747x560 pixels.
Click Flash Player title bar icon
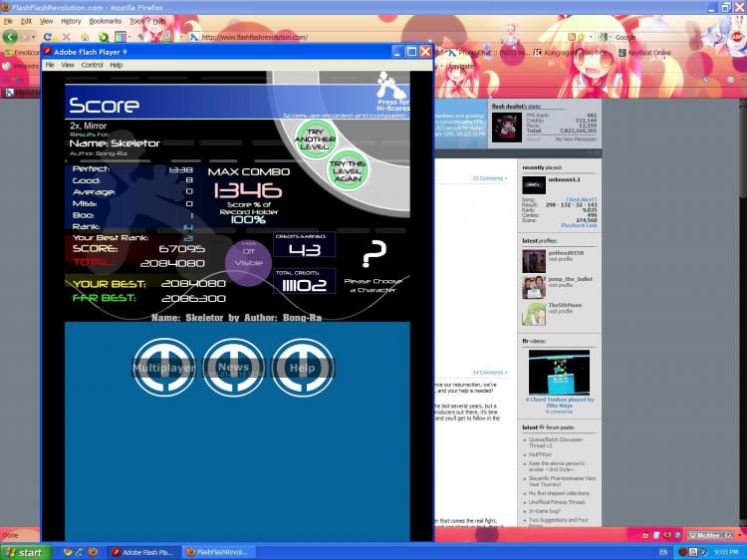[x=47, y=52]
